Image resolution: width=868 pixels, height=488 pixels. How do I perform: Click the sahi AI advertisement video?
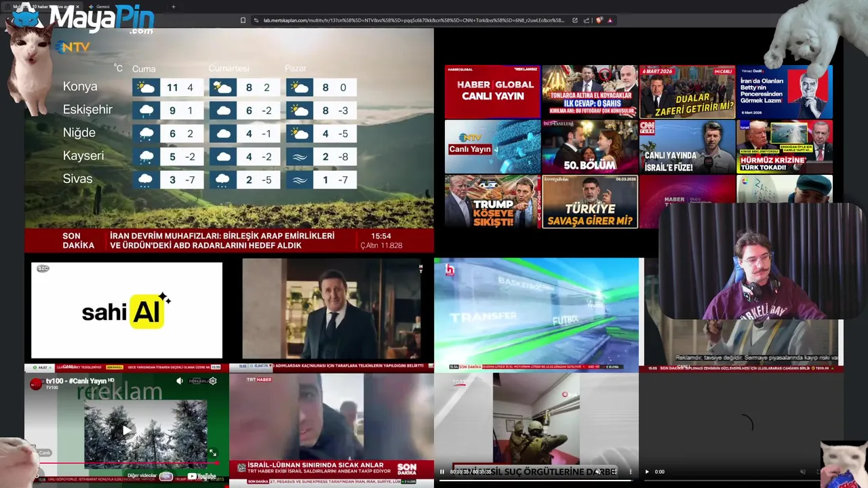tap(127, 310)
